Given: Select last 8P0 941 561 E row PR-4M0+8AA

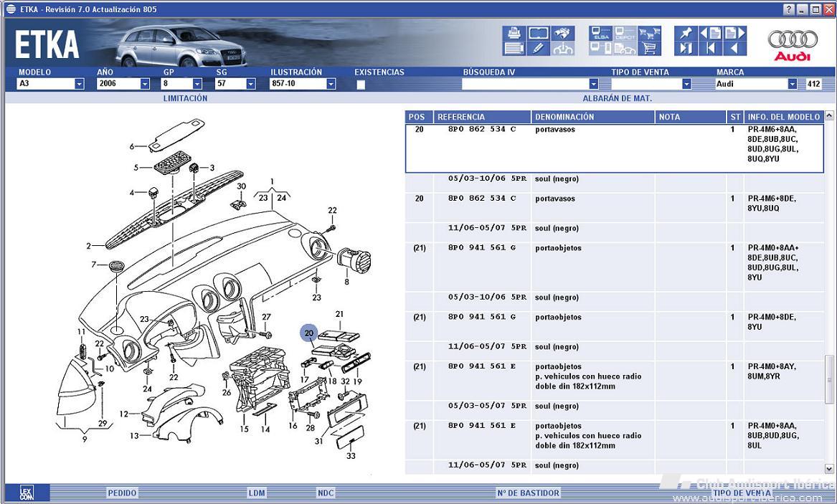Looking at the screenshot, I should point(615,440).
